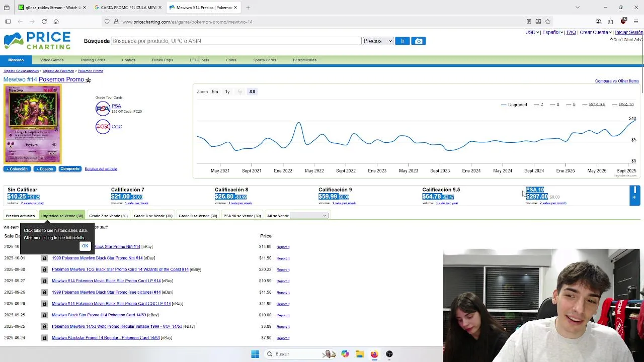Screen dimensions: 644x362
Task: Bookmark this page with the star icon
Action: 548,22
